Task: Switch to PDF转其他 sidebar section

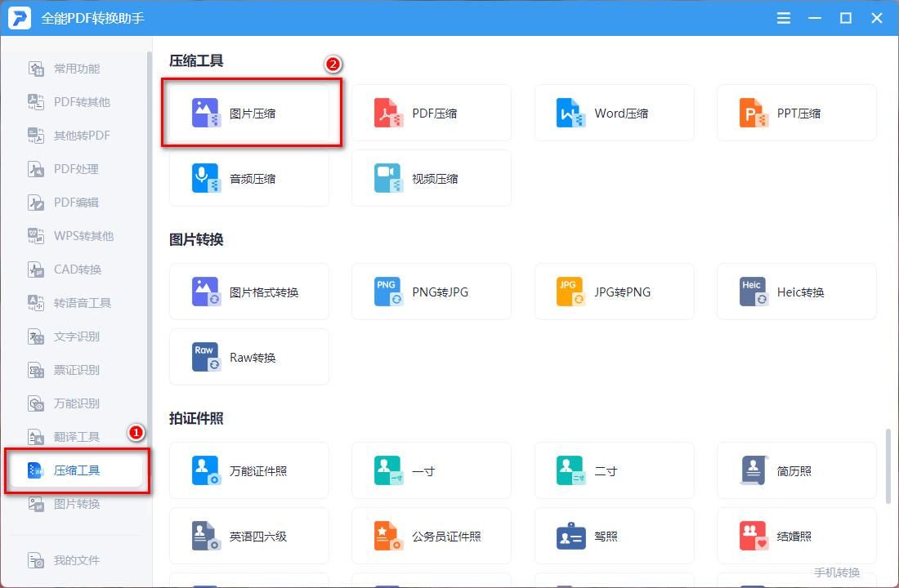Action: [x=76, y=102]
